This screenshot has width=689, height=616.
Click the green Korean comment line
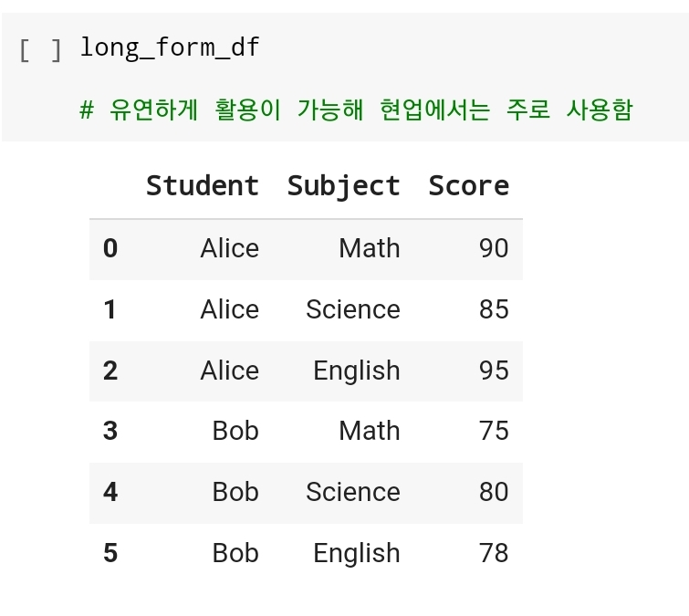click(x=356, y=110)
